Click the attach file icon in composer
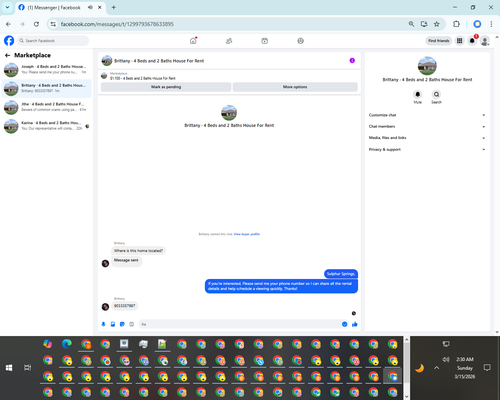 pyautogui.click(x=113, y=324)
